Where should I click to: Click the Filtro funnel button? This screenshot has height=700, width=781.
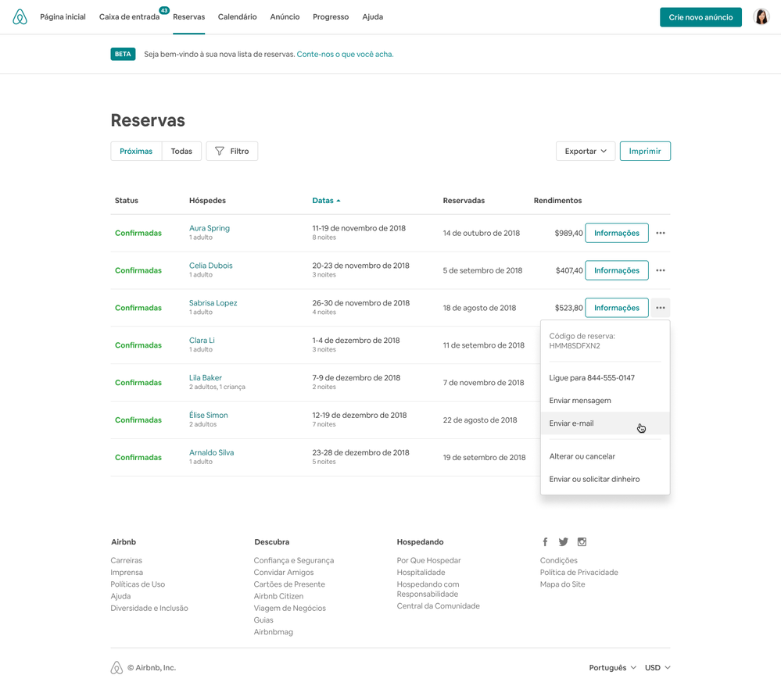tap(232, 151)
